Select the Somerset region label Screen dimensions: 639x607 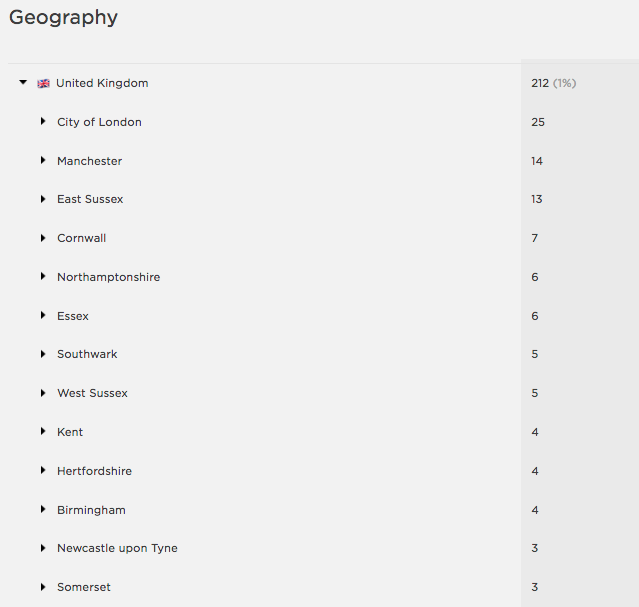coord(84,587)
